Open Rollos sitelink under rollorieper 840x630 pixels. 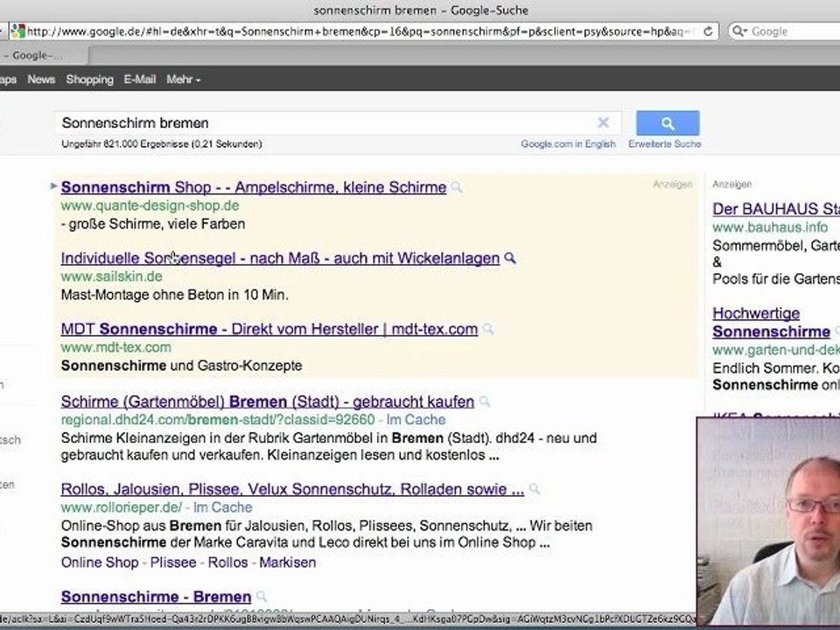pyautogui.click(x=227, y=563)
